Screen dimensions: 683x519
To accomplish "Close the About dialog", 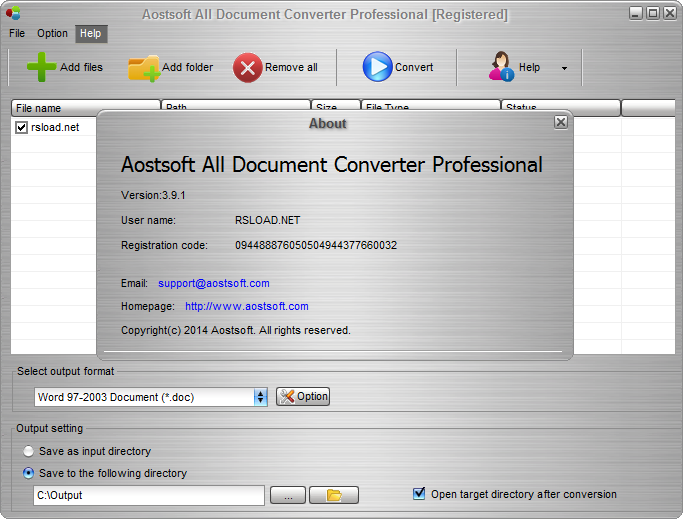I will coord(561,122).
